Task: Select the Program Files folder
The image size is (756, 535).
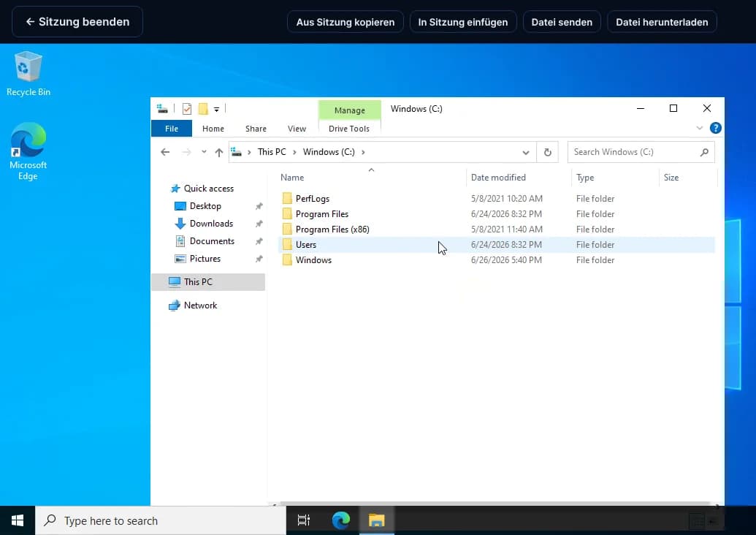Action: click(x=322, y=214)
